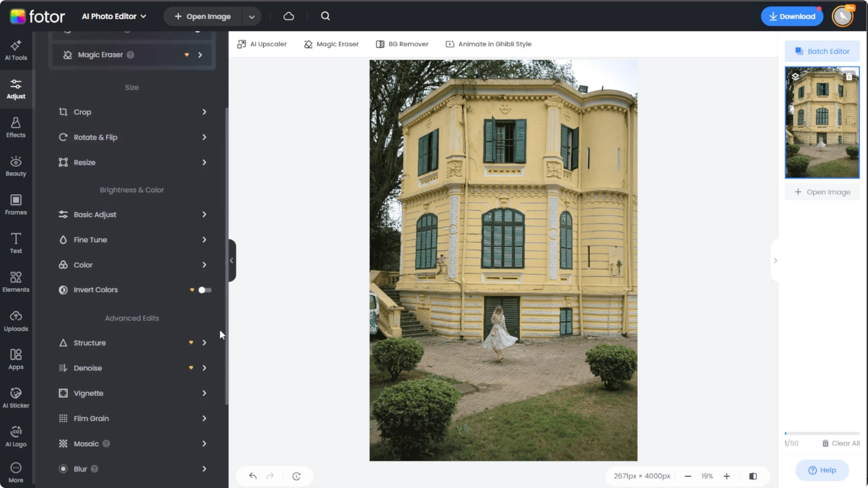Open the Beauty sidebar panel
Viewport: 868px width, 488px height.
16,166
